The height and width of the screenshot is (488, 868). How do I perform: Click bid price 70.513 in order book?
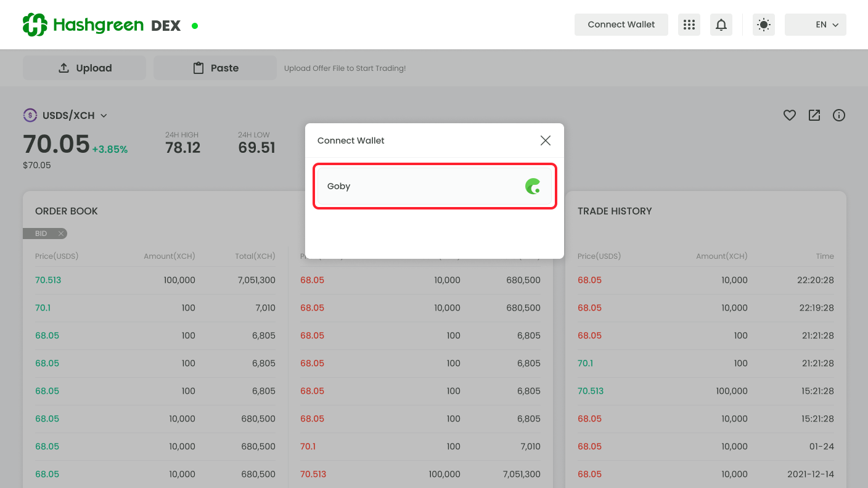pyautogui.click(x=48, y=280)
